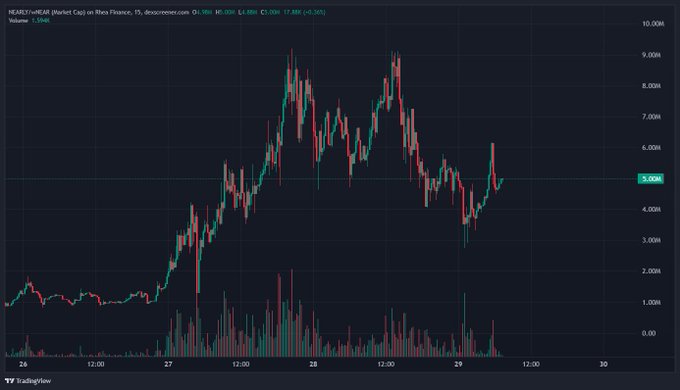The width and height of the screenshot is (680, 390).
Task: Open the TradingView logo link
Action: pyautogui.click(x=28, y=381)
